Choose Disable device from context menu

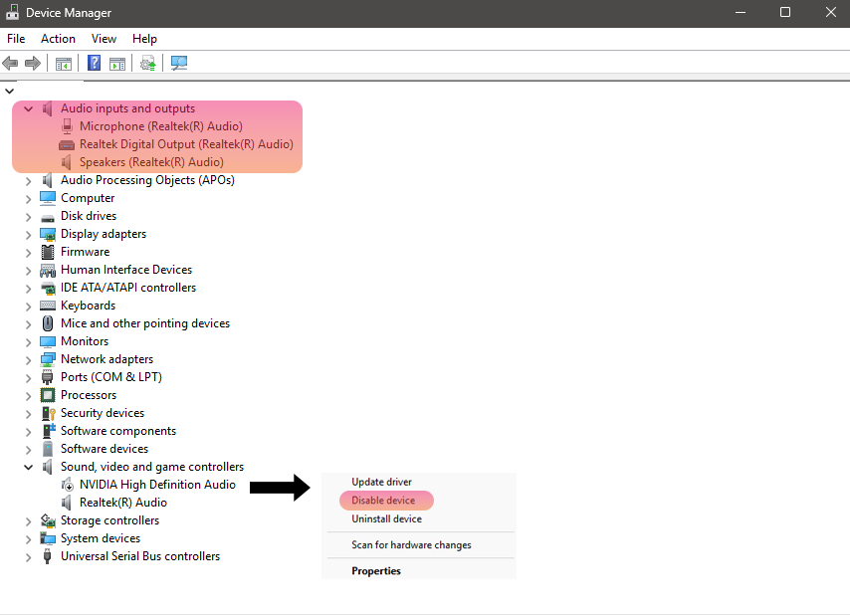click(383, 501)
